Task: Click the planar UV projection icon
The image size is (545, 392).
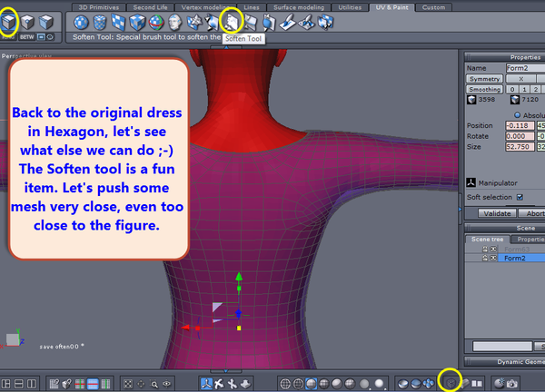Action: tap(118, 22)
